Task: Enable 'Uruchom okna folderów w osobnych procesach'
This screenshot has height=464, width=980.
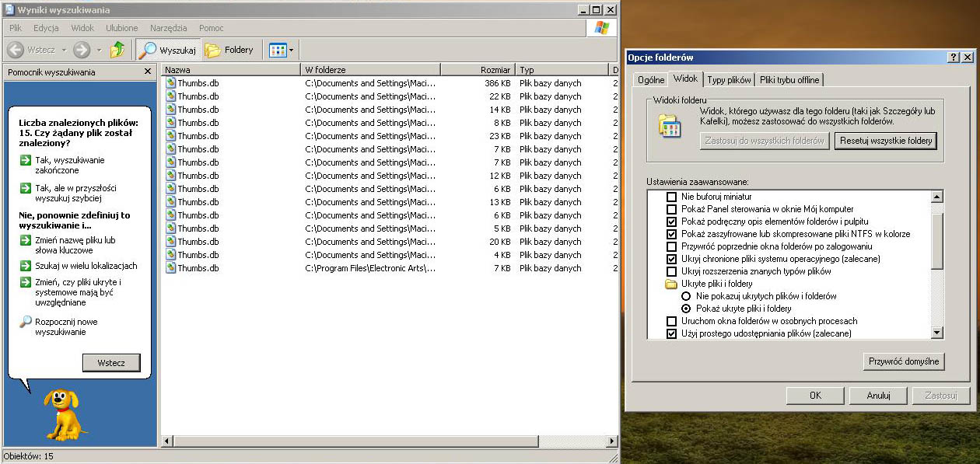Action: [672, 321]
